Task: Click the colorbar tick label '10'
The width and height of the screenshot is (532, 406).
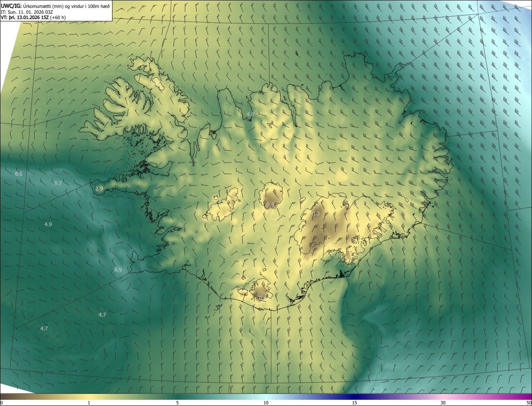Action: click(266, 403)
